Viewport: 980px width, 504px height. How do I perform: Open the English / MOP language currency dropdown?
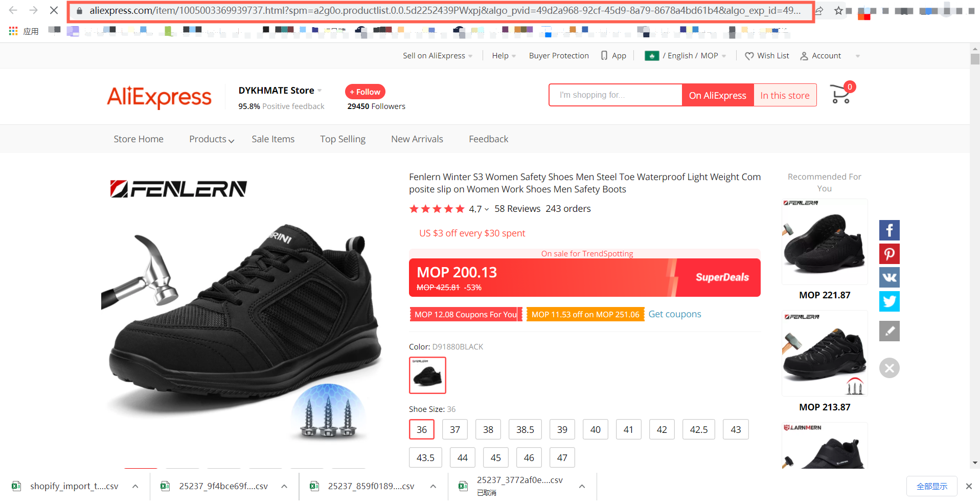click(724, 56)
